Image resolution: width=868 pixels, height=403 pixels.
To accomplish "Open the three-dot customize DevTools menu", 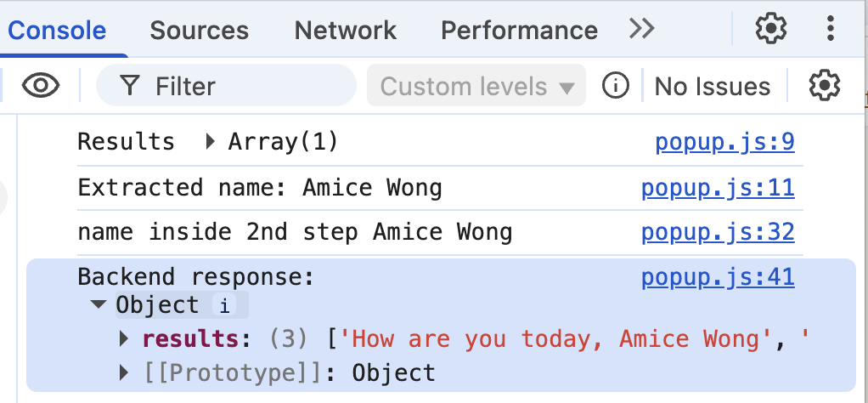I will 831,30.
